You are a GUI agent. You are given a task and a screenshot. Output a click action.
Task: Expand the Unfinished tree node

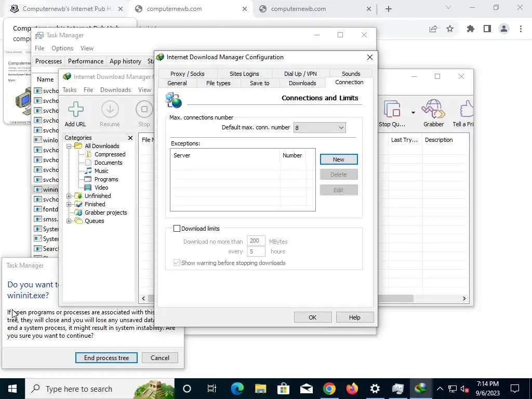(x=69, y=196)
